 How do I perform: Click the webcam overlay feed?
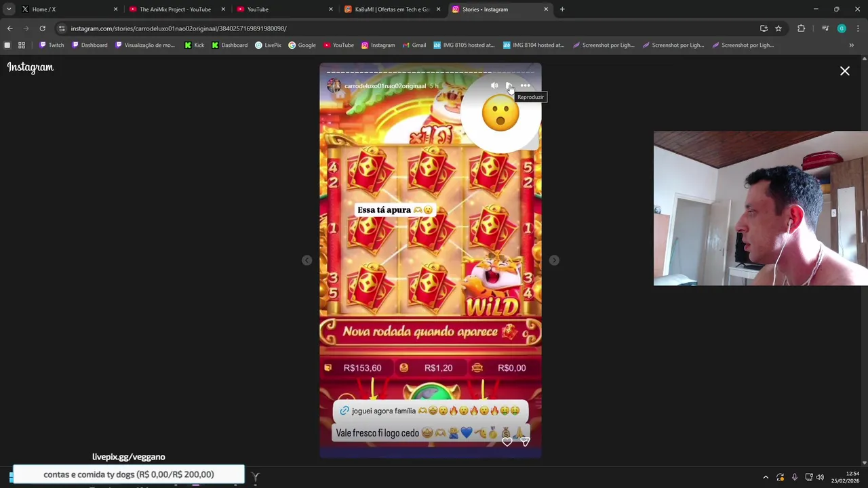[761, 209]
